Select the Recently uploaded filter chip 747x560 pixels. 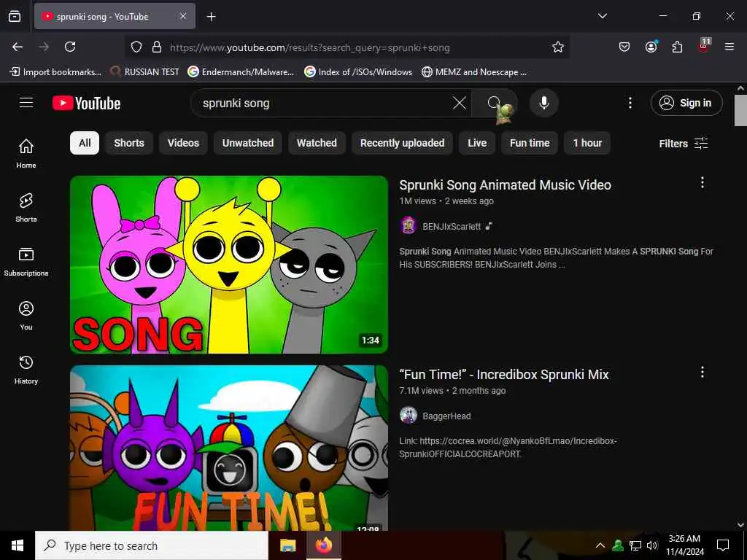(402, 143)
